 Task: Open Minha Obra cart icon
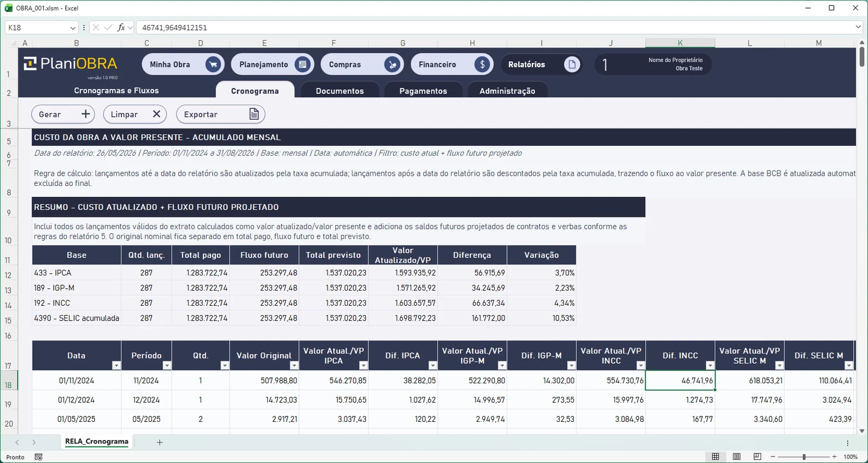pos(213,65)
